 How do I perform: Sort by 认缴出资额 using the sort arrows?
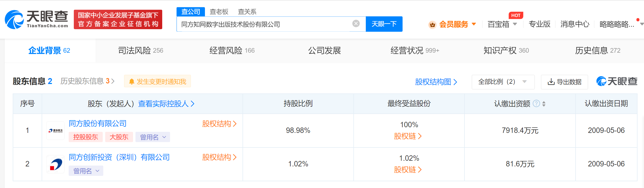tap(544, 104)
